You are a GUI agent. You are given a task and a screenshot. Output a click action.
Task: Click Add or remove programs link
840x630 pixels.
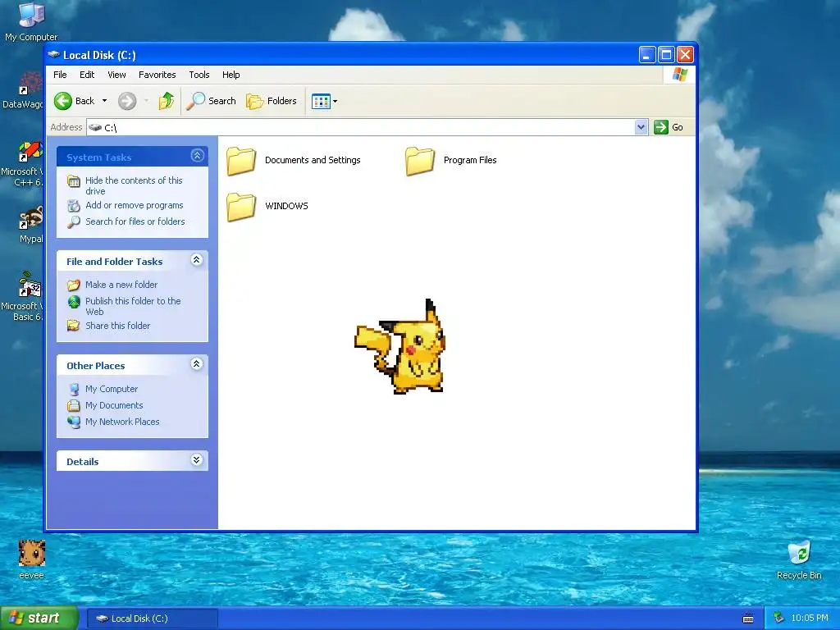(x=134, y=205)
